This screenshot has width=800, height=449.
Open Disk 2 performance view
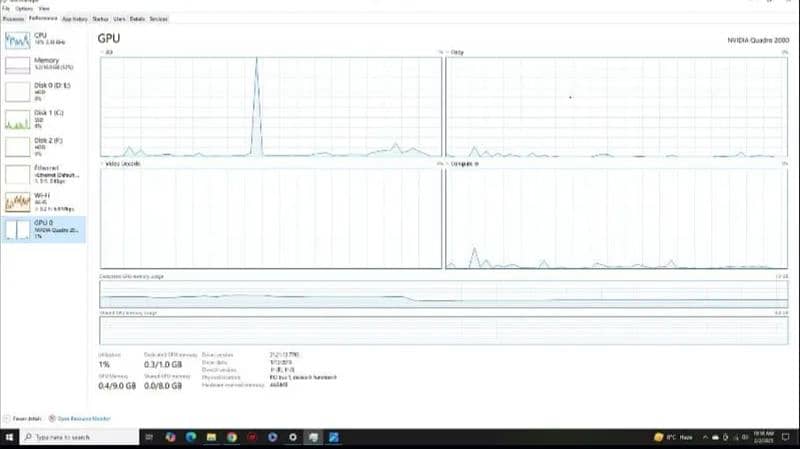(43, 147)
